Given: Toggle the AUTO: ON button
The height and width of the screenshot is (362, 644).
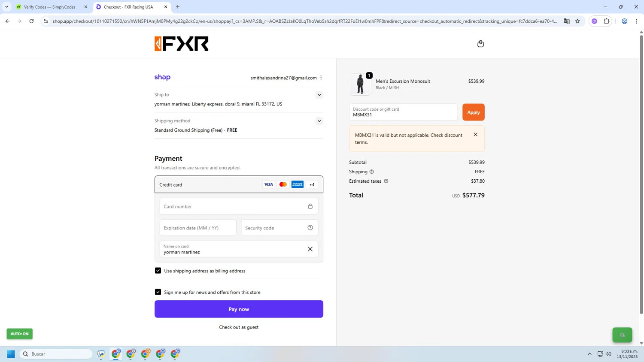Looking at the screenshot, I should (x=19, y=334).
